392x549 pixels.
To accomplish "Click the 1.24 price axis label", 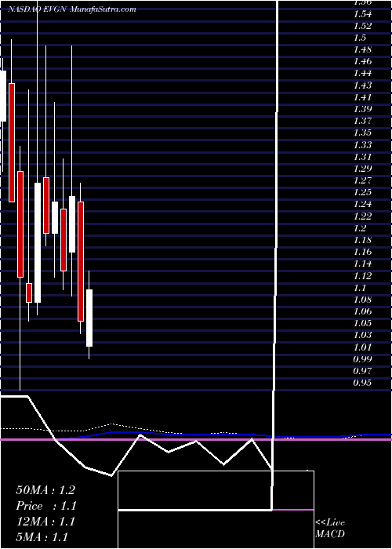I will 362,205.
